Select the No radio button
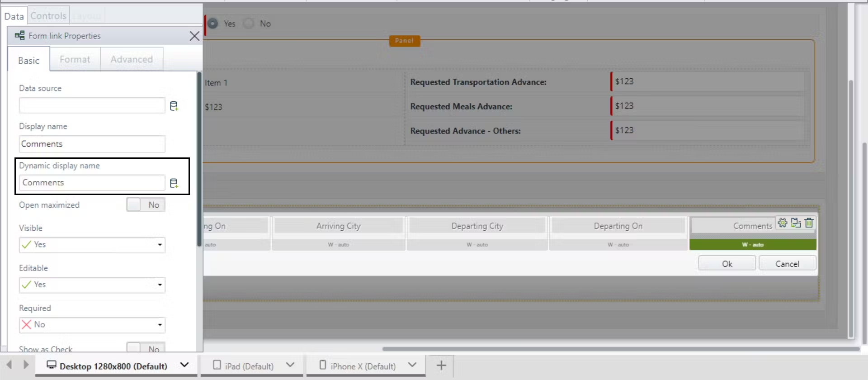The height and width of the screenshot is (380, 868). tap(249, 24)
